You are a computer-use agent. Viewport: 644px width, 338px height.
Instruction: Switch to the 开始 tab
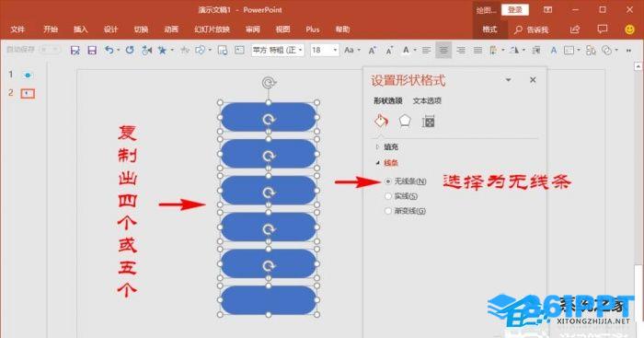coord(51,29)
